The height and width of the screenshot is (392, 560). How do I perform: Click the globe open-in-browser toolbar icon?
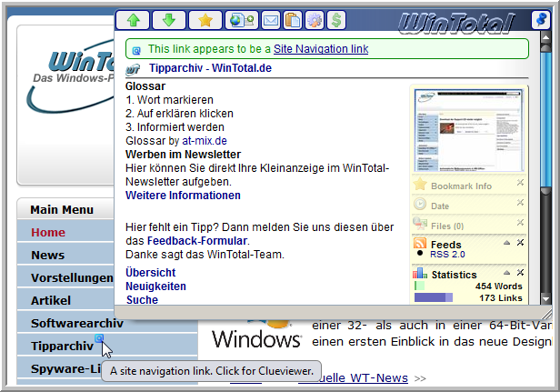pyautogui.click(x=242, y=20)
